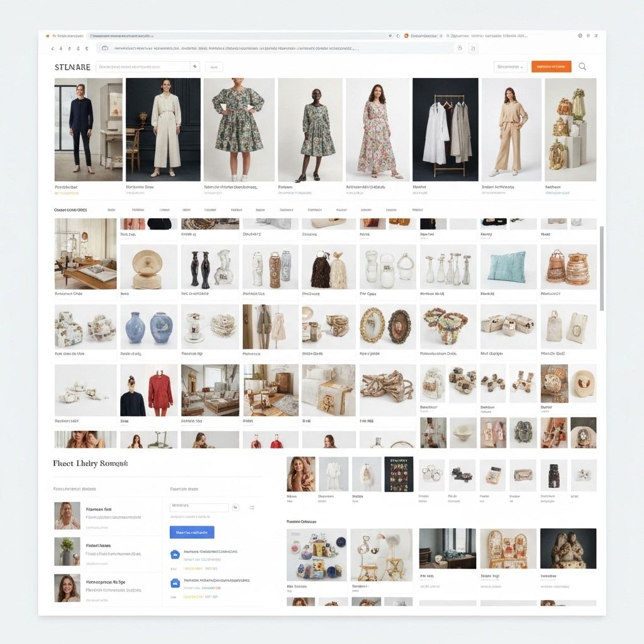Click the browser back arrow
The width and height of the screenshot is (644, 644).
pyautogui.click(x=53, y=48)
